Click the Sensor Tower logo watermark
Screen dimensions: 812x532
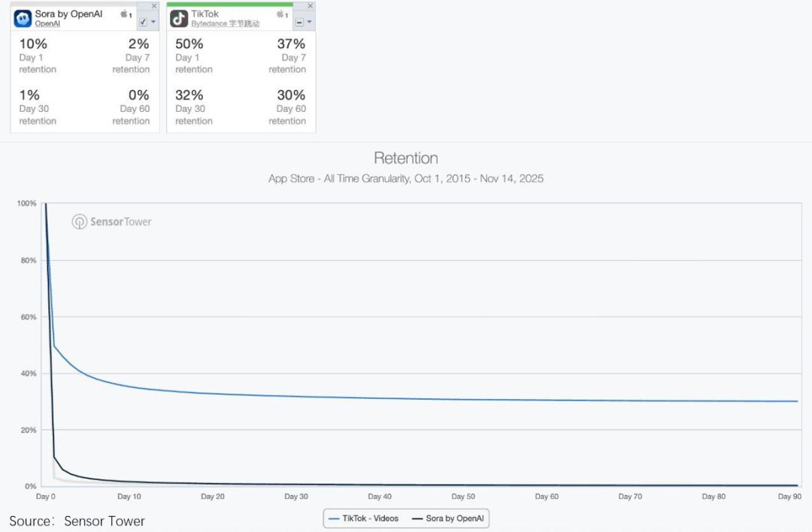pyautogui.click(x=112, y=222)
